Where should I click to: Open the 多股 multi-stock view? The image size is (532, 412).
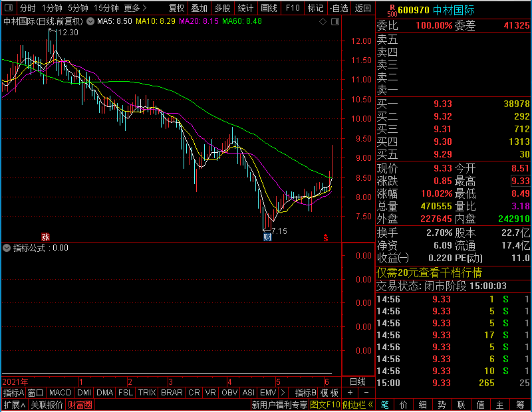[222, 8]
